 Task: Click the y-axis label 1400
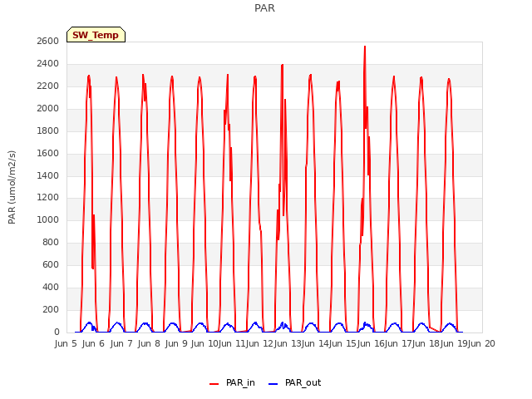pos(48,175)
